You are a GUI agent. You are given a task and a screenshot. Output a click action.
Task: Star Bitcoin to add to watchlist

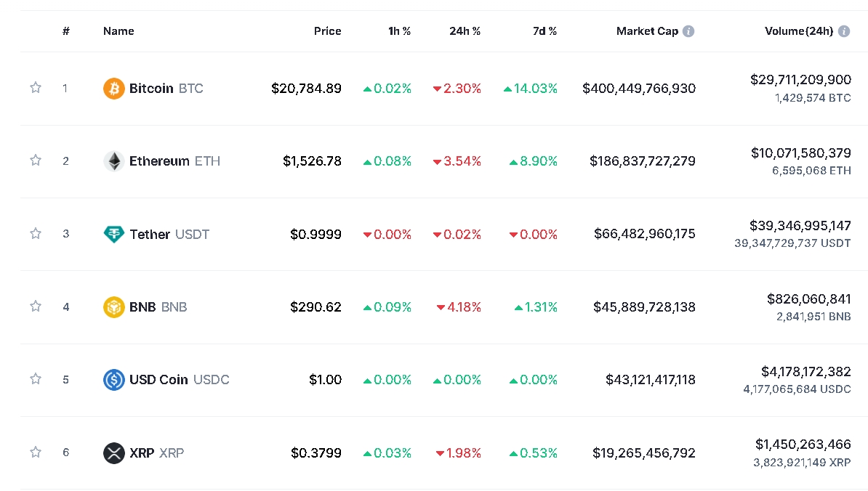point(36,88)
